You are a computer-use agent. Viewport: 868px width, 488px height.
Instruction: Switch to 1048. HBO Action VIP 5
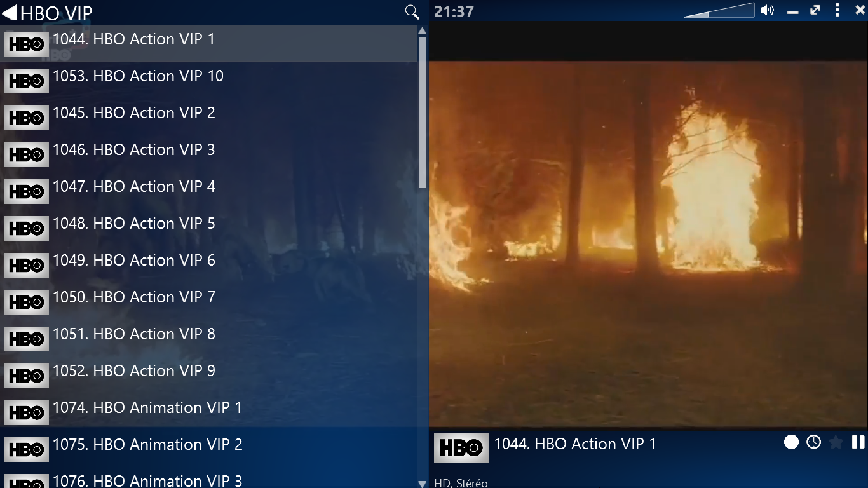point(208,228)
